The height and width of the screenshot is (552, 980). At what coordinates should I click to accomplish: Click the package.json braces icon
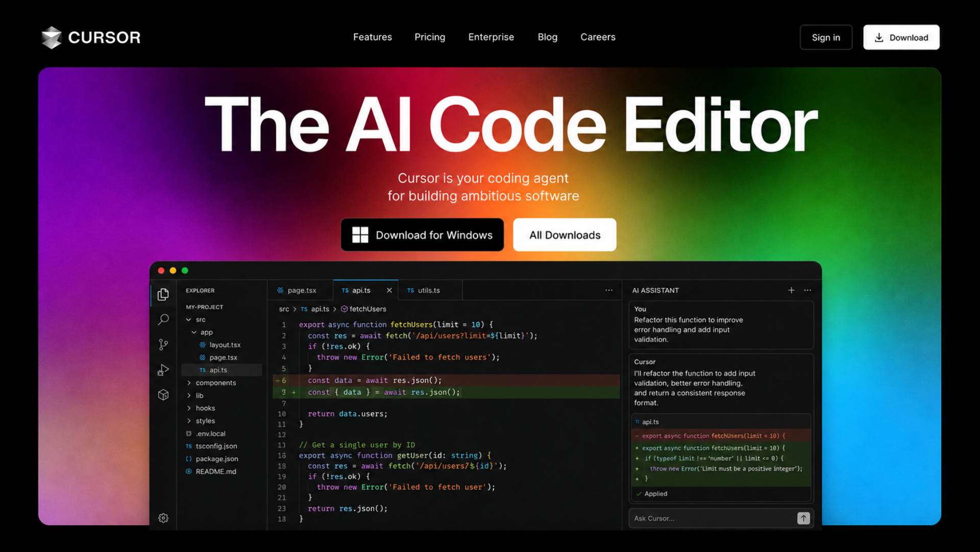click(189, 459)
